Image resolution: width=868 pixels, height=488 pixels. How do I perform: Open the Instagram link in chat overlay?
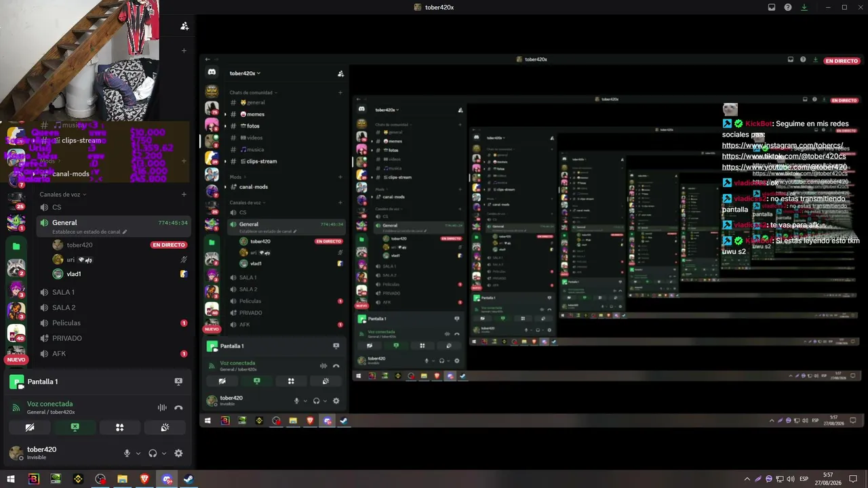click(783, 146)
